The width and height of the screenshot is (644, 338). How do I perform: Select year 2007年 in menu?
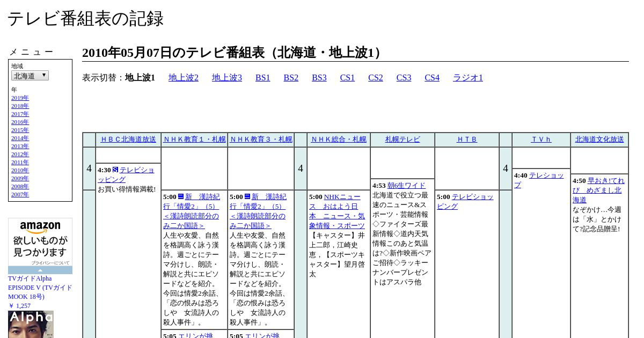coord(20,195)
